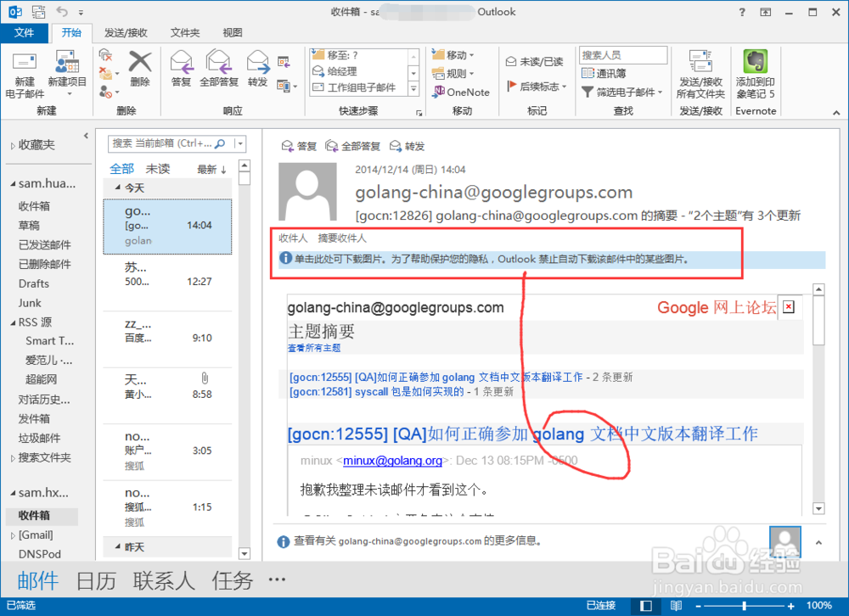
Task: Open the Tasks (任务) module
Action: pyautogui.click(x=233, y=581)
